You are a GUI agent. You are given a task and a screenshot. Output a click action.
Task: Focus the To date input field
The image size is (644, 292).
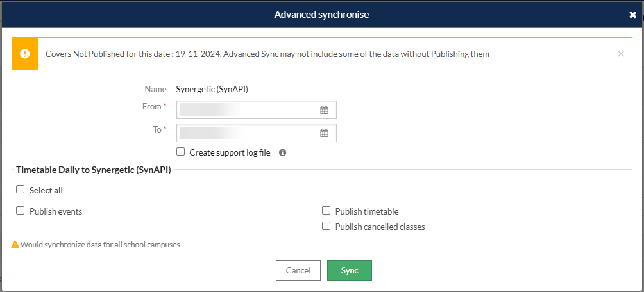[257, 133]
